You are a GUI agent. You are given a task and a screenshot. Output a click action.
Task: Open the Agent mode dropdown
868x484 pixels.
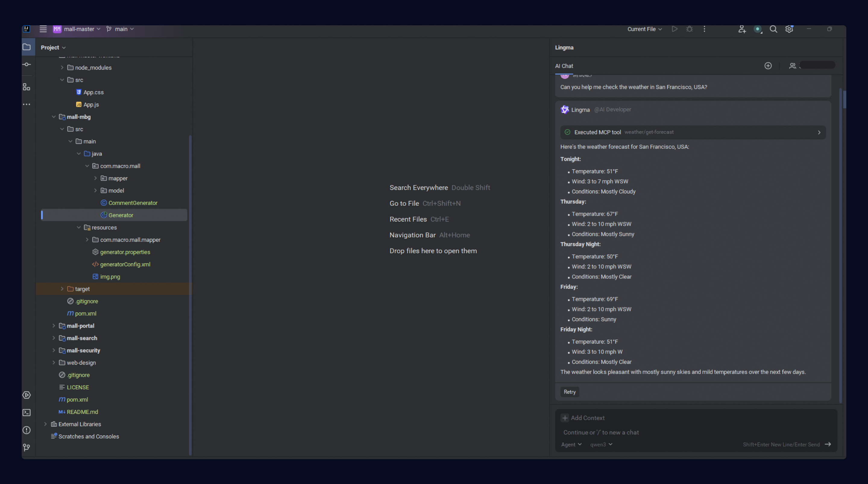571,445
